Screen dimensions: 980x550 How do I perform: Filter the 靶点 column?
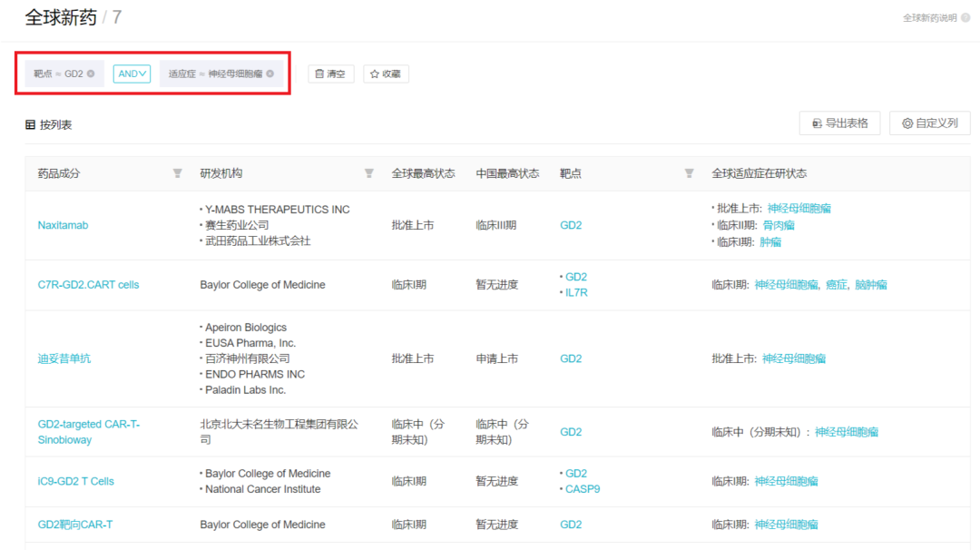click(x=689, y=173)
